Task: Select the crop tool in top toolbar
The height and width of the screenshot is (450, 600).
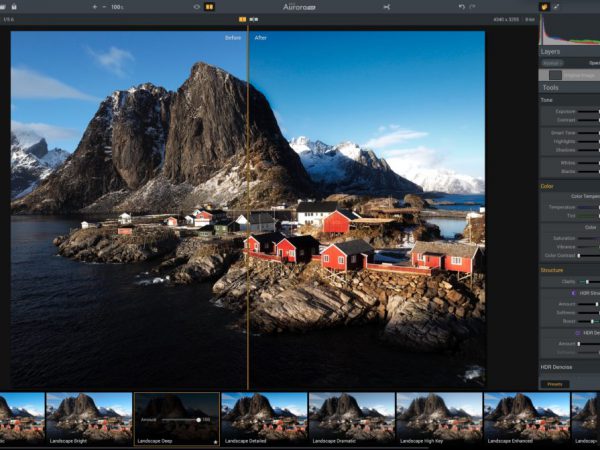Action: click(386, 7)
